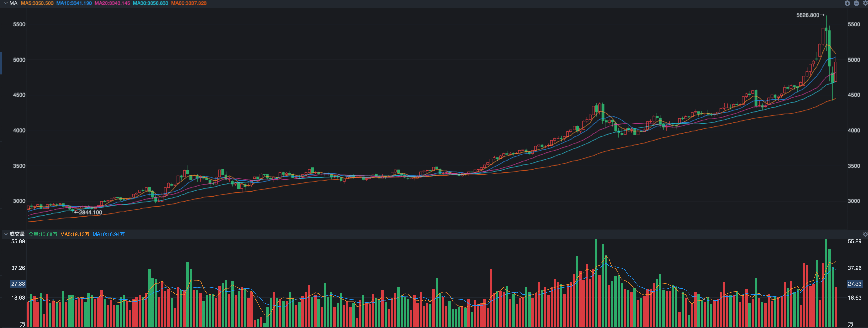Click the MA20:3343.145 legend value
This screenshot has height=328, width=868.
tap(112, 3)
